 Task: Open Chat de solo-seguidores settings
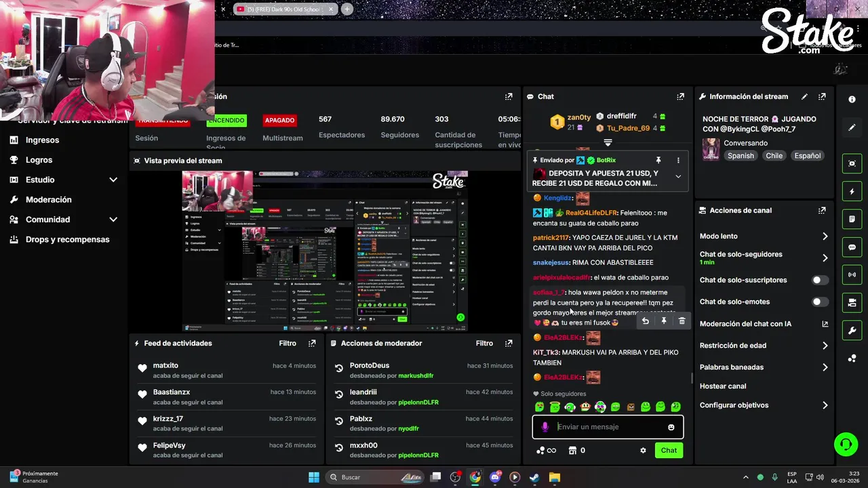(x=764, y=258)
